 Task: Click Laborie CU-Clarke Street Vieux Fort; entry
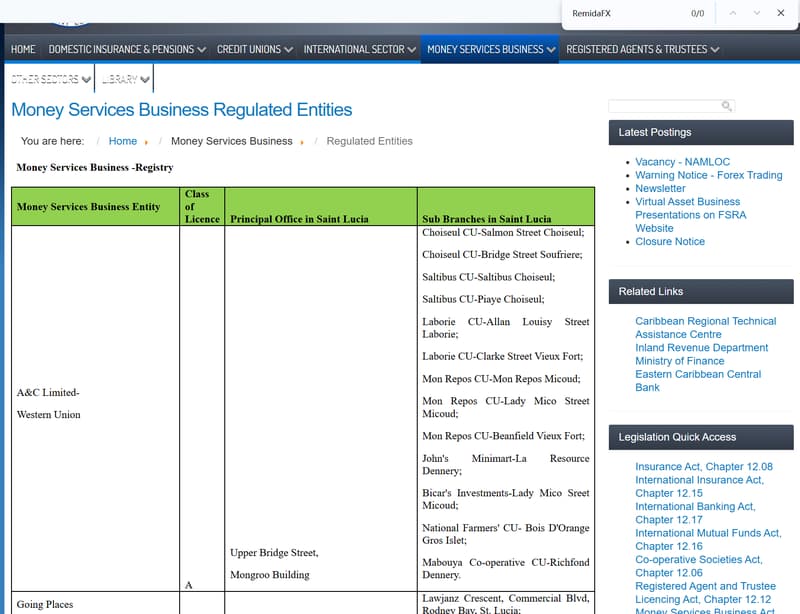[x=503, y=356]
